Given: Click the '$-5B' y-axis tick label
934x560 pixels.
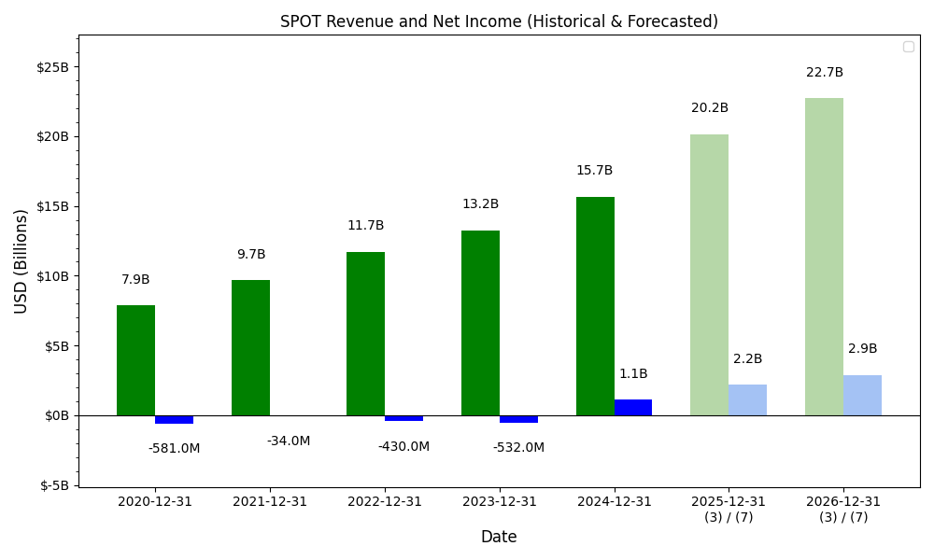Looking at the screenshot, I should click(54, 485).
